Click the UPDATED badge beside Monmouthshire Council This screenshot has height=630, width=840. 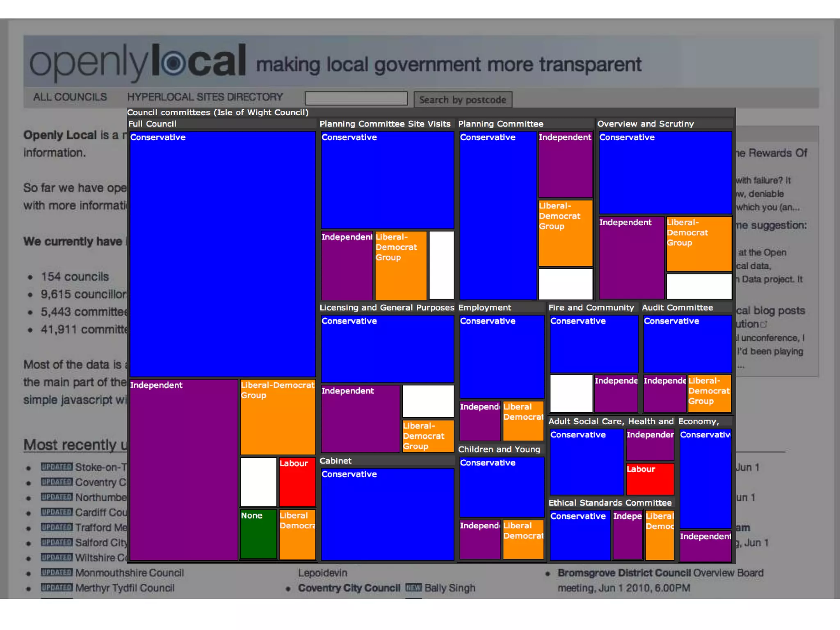click(x=57, y=572)
